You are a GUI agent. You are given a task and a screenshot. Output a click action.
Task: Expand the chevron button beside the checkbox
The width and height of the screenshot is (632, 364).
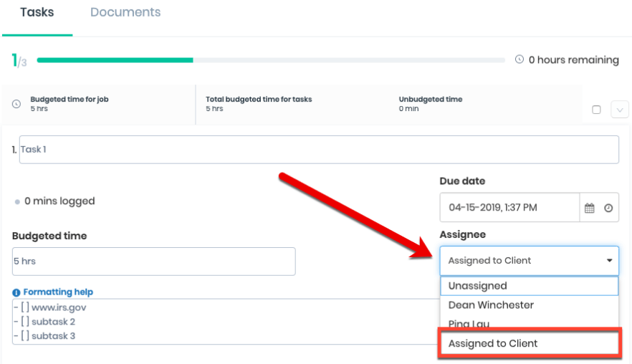pos(619,110)
